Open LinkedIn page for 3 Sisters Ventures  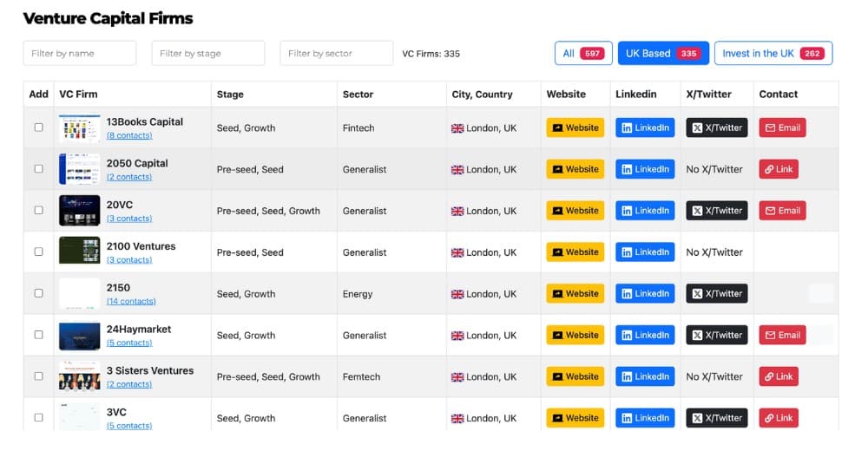(644, 376)
